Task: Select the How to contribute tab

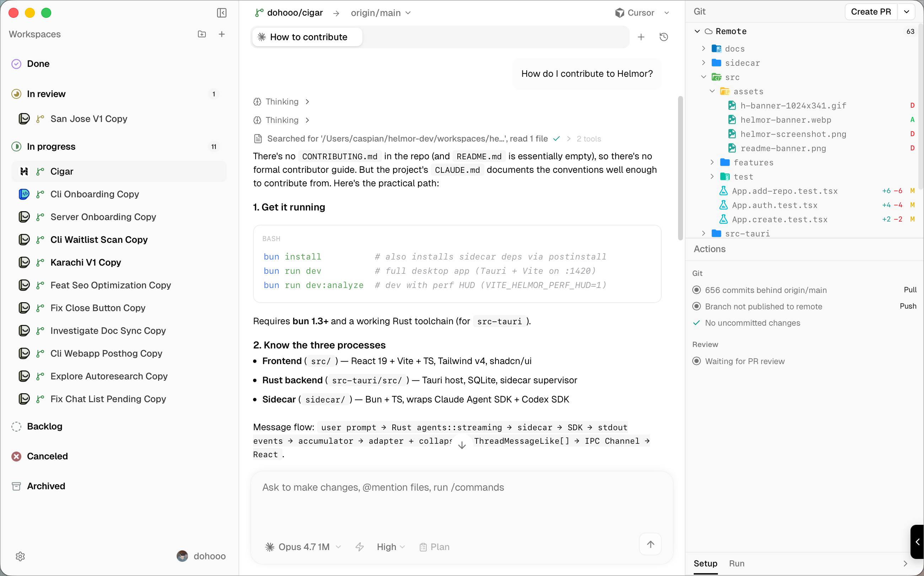Action: click(308, 37)
